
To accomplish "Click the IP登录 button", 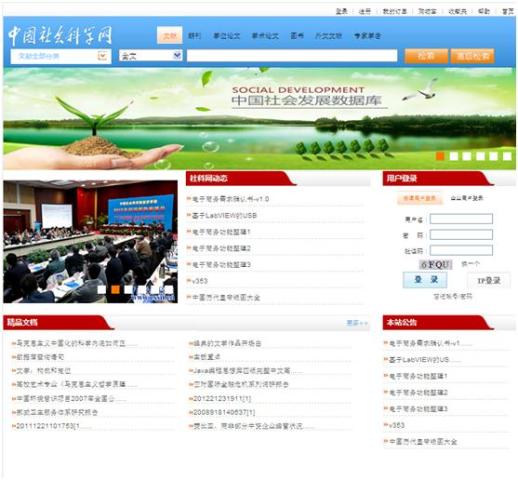I will coord(489,280).
